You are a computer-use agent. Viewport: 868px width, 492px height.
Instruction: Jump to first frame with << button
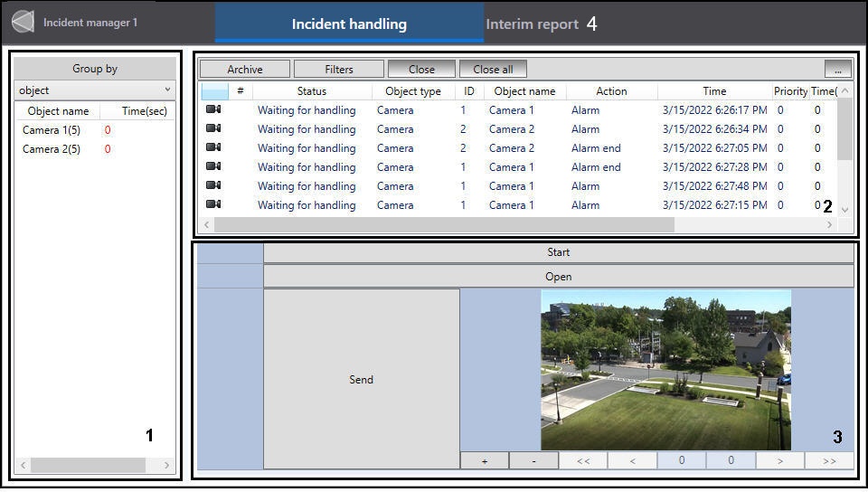coord(583,460)
